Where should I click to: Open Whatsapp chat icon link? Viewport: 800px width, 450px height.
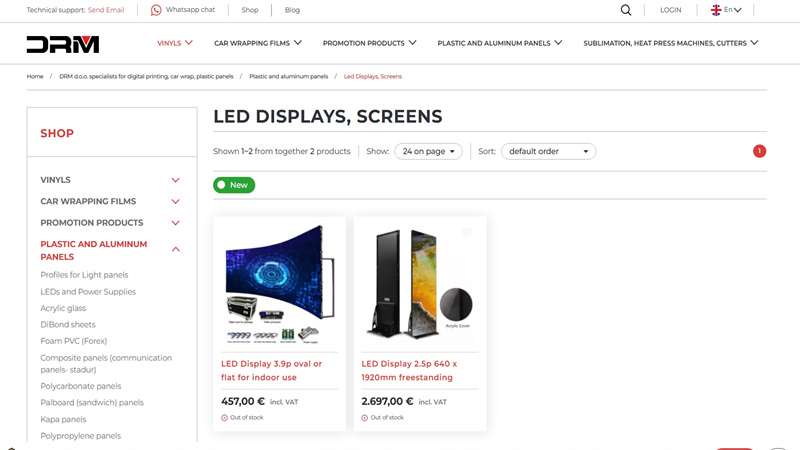coord(156,10)
